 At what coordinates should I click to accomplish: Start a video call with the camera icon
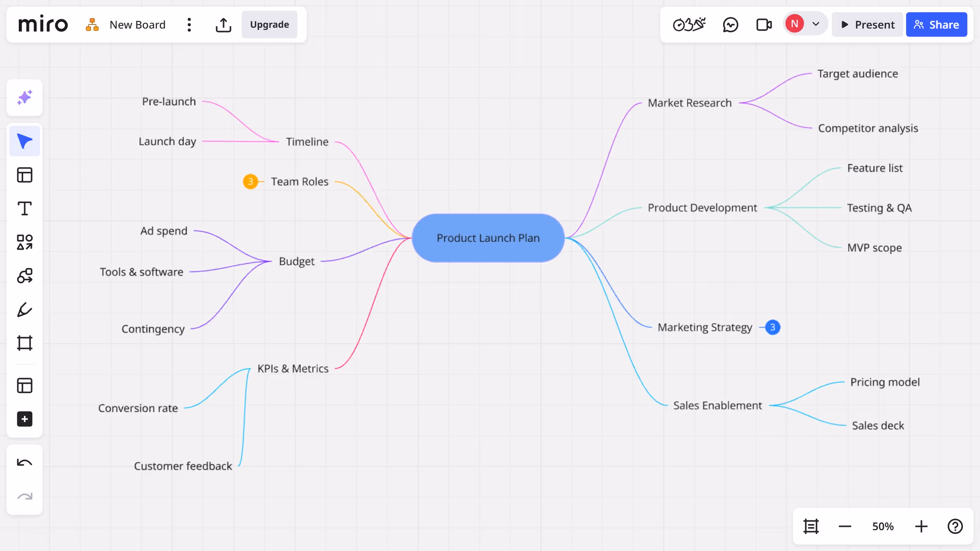pos(763,24)
